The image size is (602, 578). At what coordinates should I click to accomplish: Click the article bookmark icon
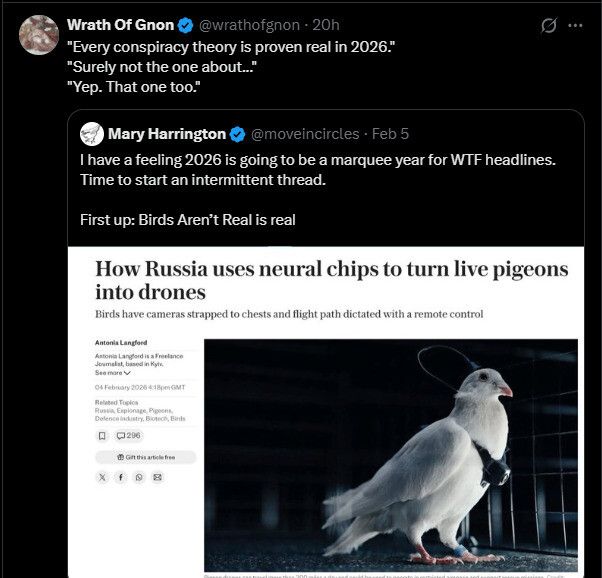(x=102, y=436)
